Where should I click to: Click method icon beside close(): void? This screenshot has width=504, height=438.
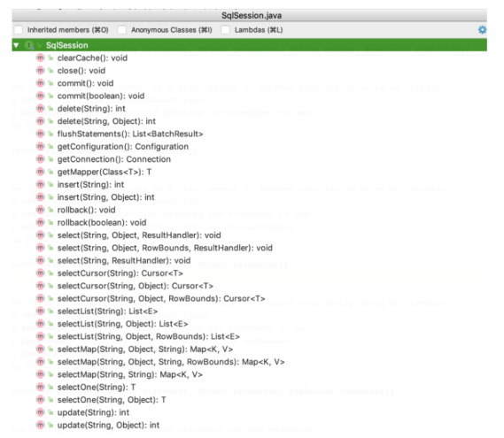click(x=40, y=70)
